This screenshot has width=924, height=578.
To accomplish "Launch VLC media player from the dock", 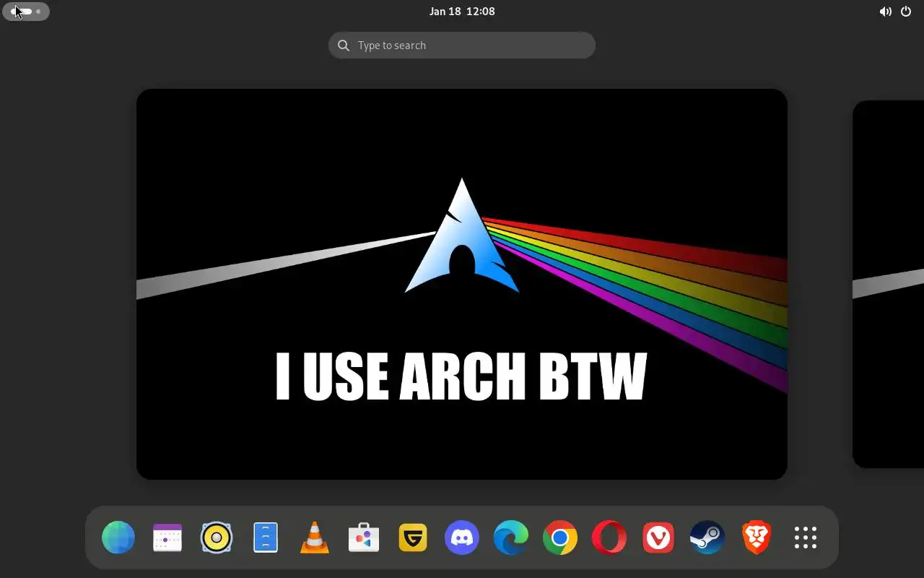I will [x=315, y=538].
